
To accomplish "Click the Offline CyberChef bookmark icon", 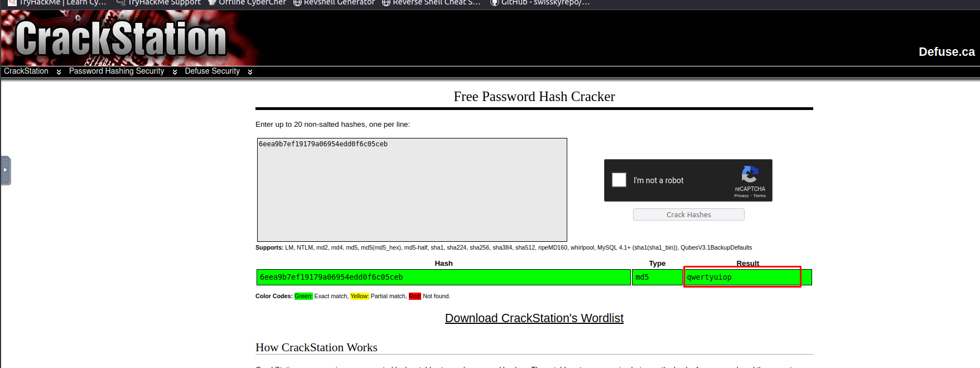I will coord(212,3).
